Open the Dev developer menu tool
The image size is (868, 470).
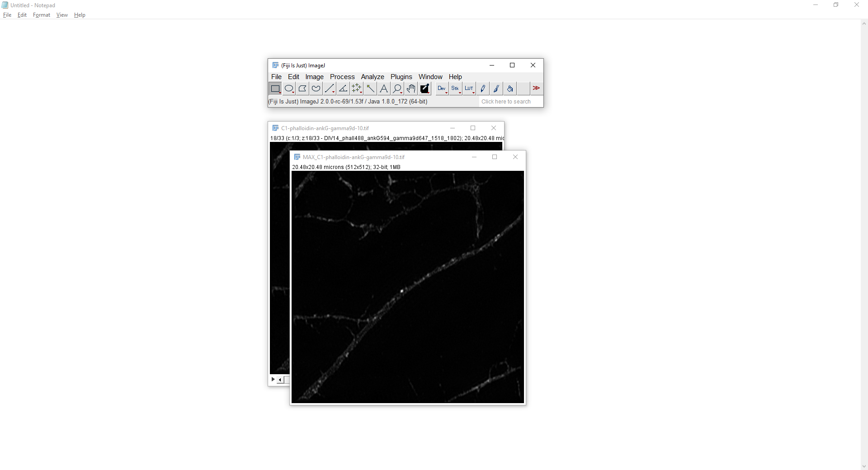coord(442,89)
